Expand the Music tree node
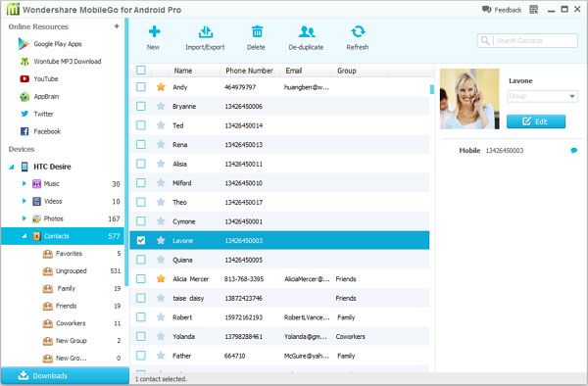 24,183
